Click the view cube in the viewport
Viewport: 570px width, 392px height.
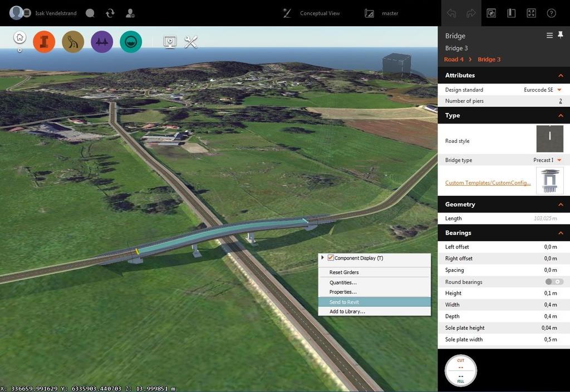pyautogui.click(x=396, y=64)
